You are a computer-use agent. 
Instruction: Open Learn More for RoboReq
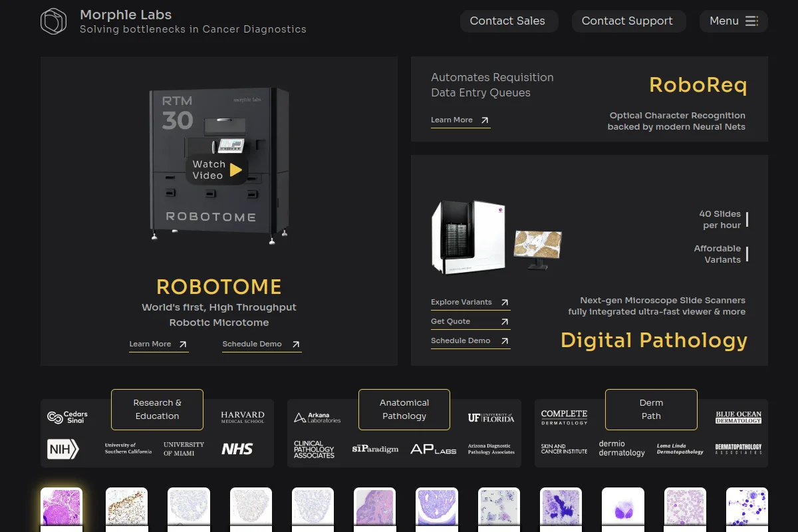(x=460, y=120)
